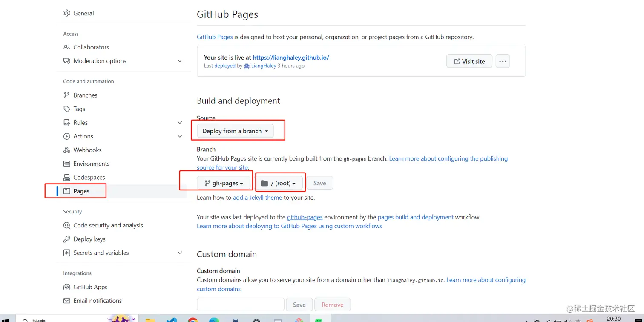Click the Environments server icon
Screen dimensions: 644x322
(x=66, y=164)
